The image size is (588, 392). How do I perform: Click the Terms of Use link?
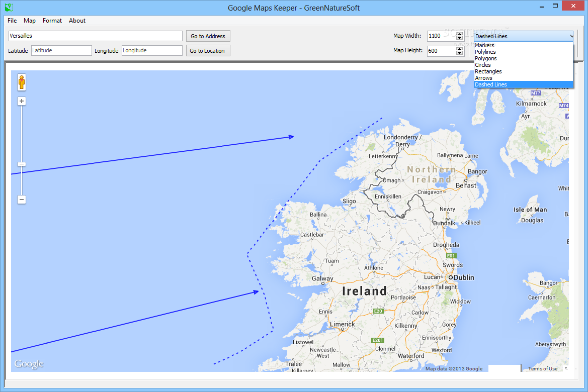pos(543,369)
